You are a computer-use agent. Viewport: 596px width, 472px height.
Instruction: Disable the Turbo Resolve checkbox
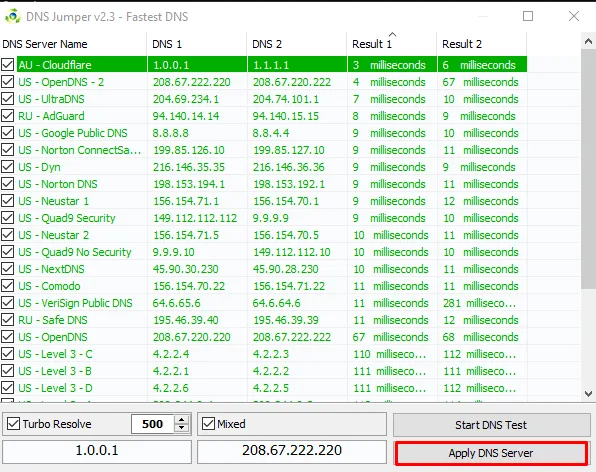14,423
